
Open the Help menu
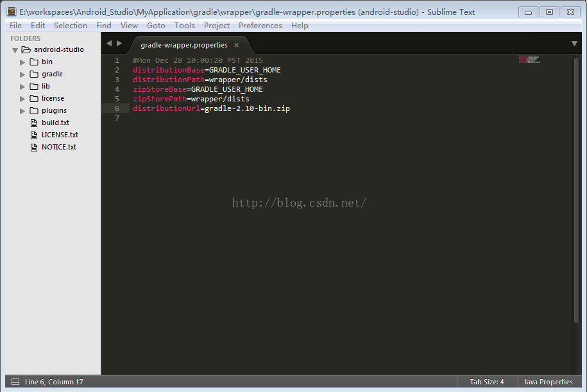point(300,26)
